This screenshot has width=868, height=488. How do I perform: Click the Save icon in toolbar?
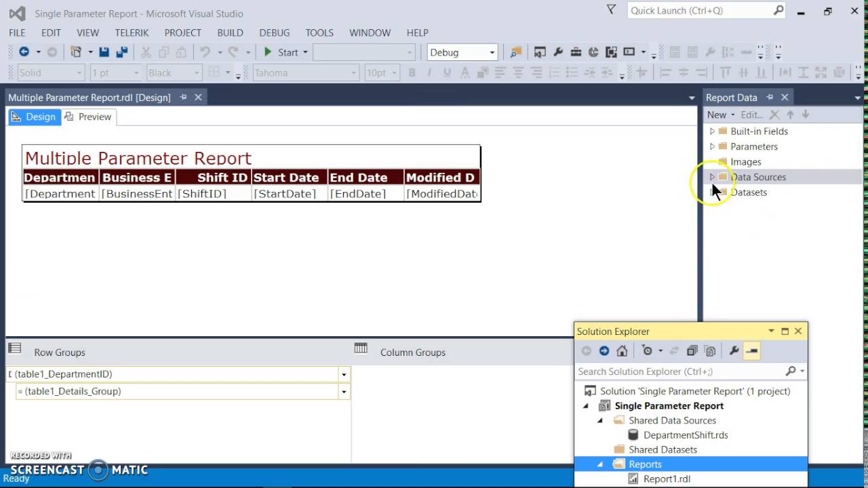(x=104, y=52)
